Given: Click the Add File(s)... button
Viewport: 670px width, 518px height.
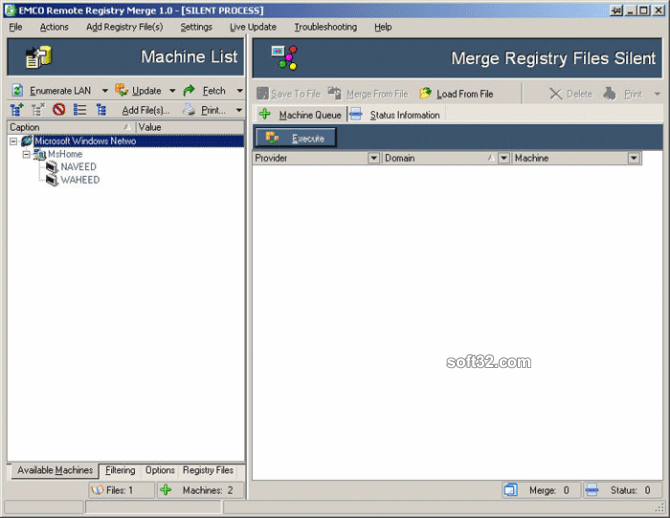Looking at the screenshot, I should (145, 110).
